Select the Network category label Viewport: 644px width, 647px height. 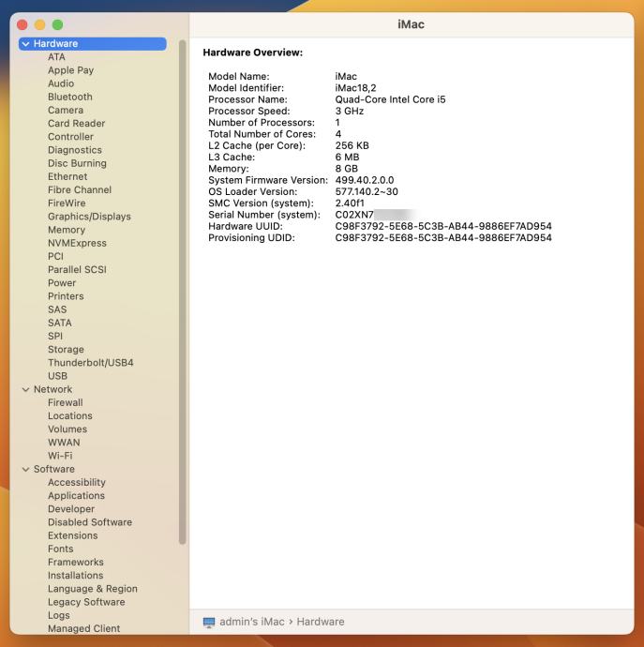click(52, 389)
